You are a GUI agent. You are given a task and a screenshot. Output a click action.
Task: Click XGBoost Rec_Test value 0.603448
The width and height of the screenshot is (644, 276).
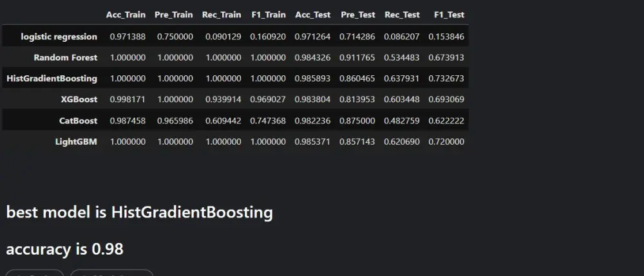coord(402,100)
